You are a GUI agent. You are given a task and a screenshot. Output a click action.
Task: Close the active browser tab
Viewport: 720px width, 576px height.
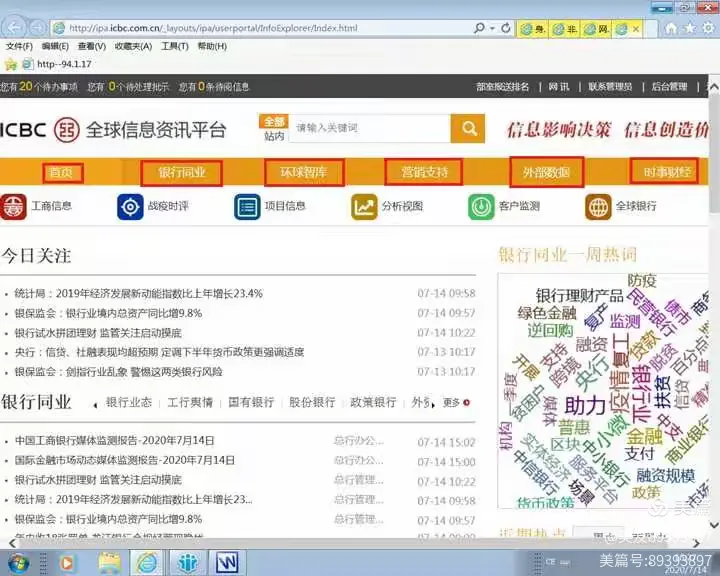[636, 28]
